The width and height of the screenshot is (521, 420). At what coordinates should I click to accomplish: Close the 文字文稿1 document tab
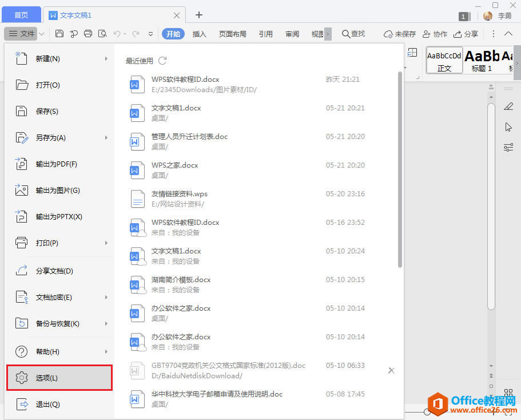click(x=177, y=15)
